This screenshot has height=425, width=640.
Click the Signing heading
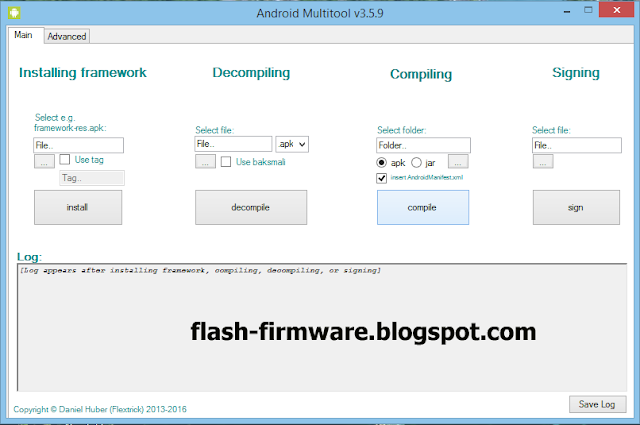click(576, 73)
